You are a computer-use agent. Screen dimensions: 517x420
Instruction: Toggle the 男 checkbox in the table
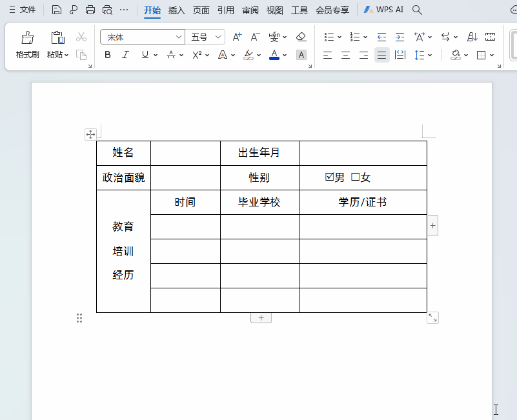[x=330, y=177]
